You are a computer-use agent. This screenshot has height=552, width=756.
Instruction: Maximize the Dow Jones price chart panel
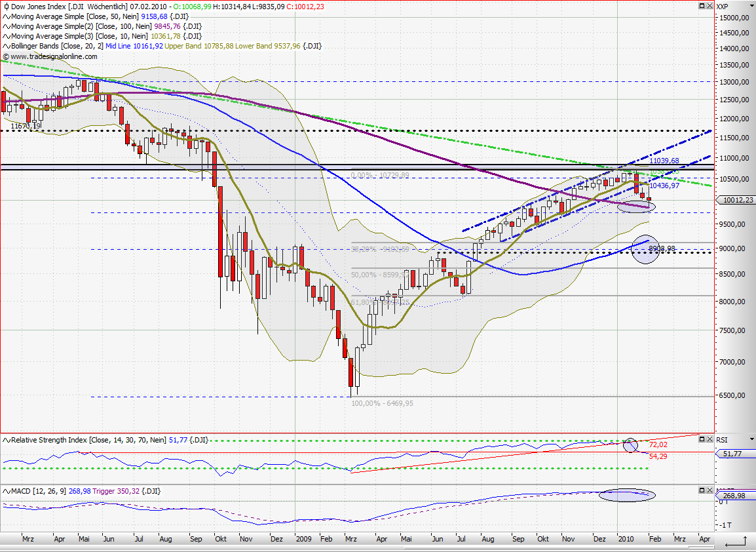[x=702, y=6]
